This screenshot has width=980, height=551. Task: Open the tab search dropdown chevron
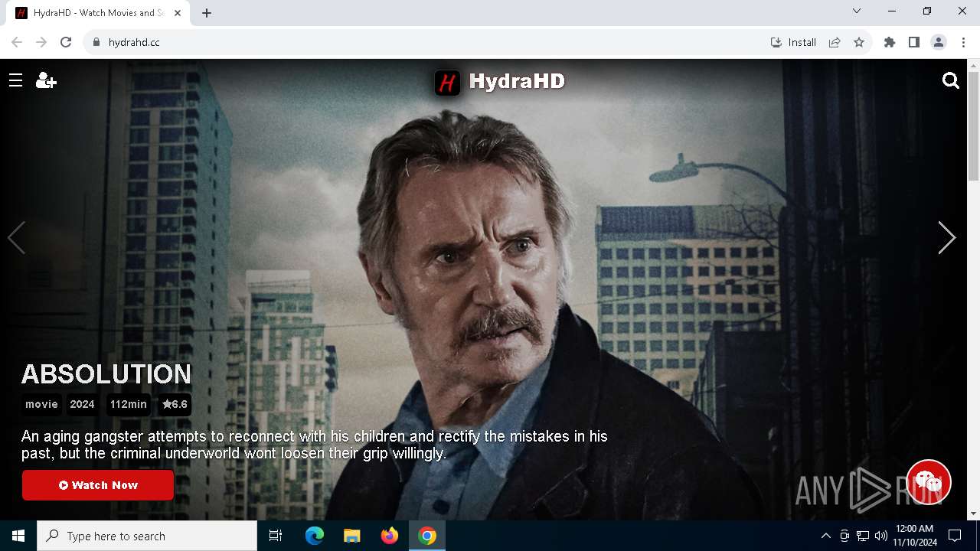pyautogui.click(x=857, y=11)
